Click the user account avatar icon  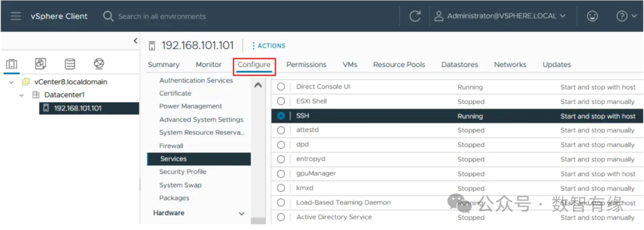coord(439,17)
